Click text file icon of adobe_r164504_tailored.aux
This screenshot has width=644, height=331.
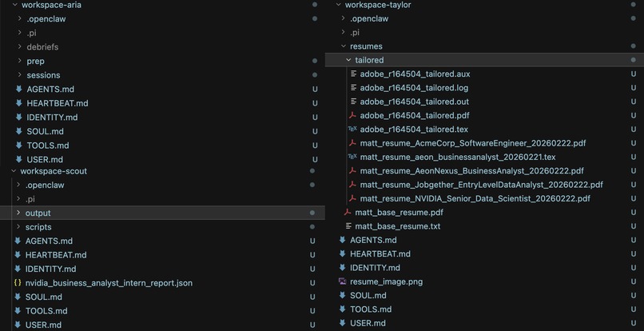pos(353,74)
